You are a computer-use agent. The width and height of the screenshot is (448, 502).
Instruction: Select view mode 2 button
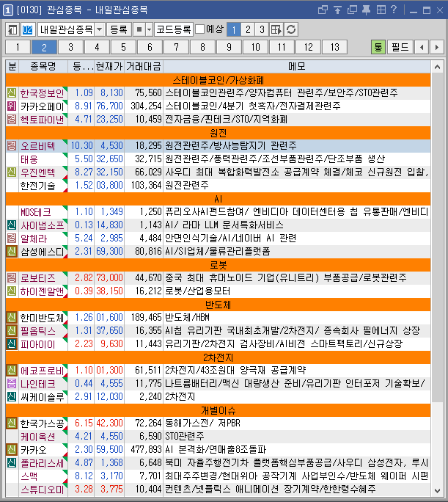click(248, 30)
